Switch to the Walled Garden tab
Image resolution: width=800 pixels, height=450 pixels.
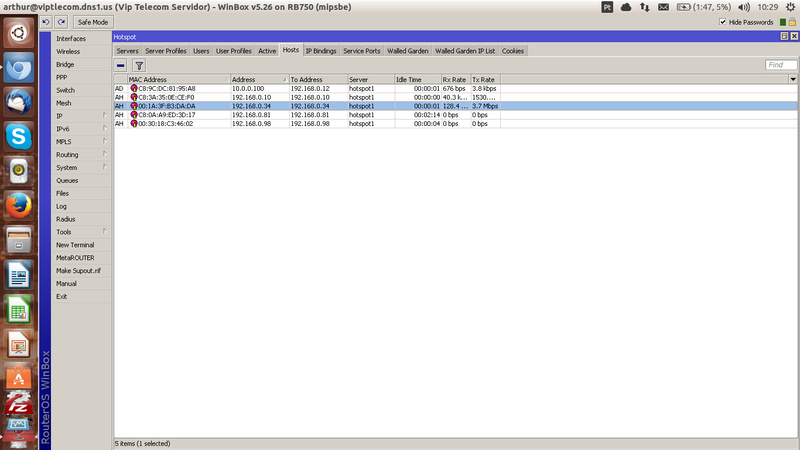(408, 51)
